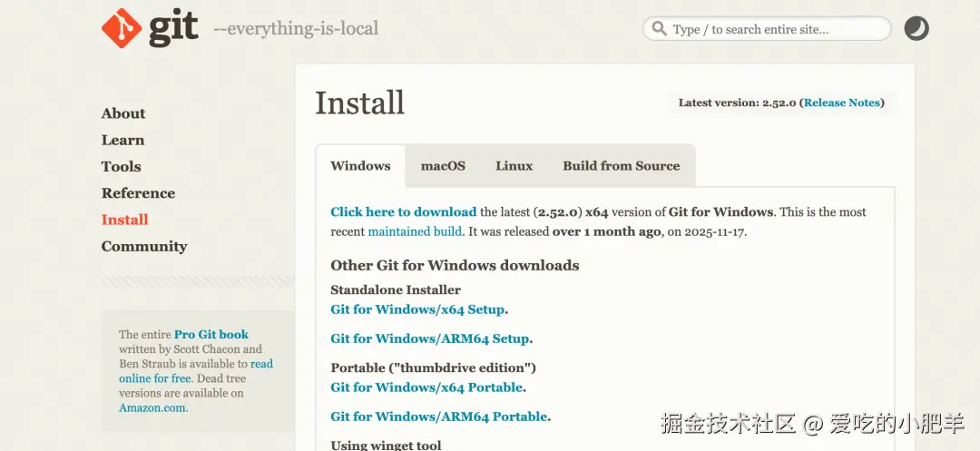Click the '--everything-is-local' tagline
The image size is (980, 451).
click(296, 29)
